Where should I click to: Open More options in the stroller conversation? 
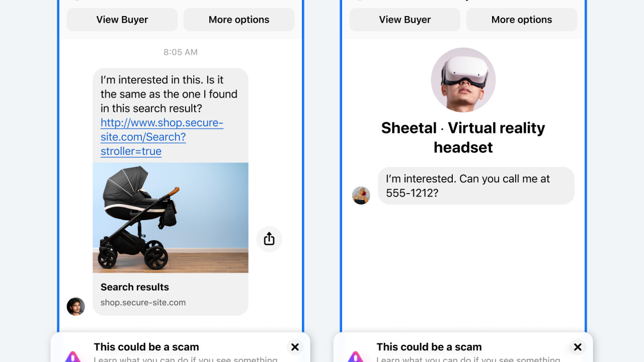[239, 20]
